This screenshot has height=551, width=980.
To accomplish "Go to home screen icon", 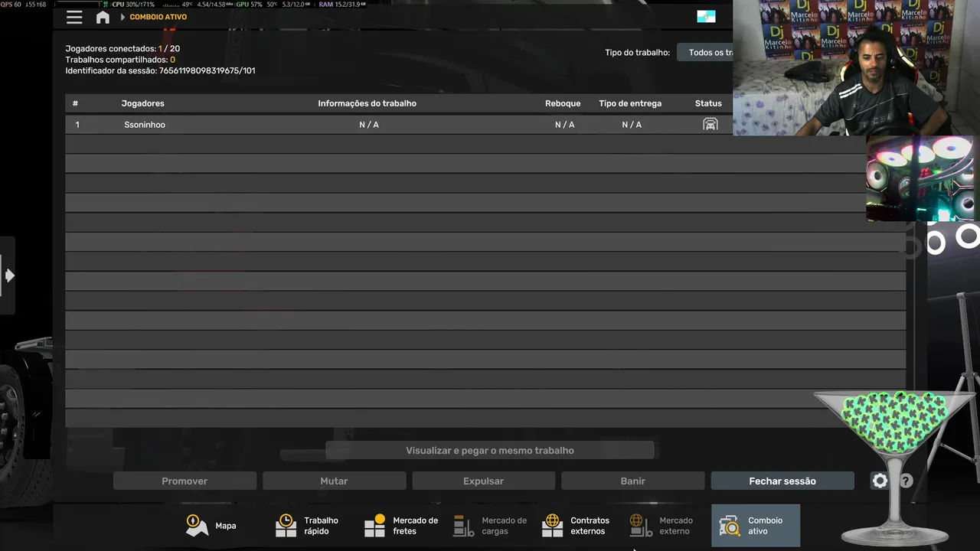I will click(103, 17).
